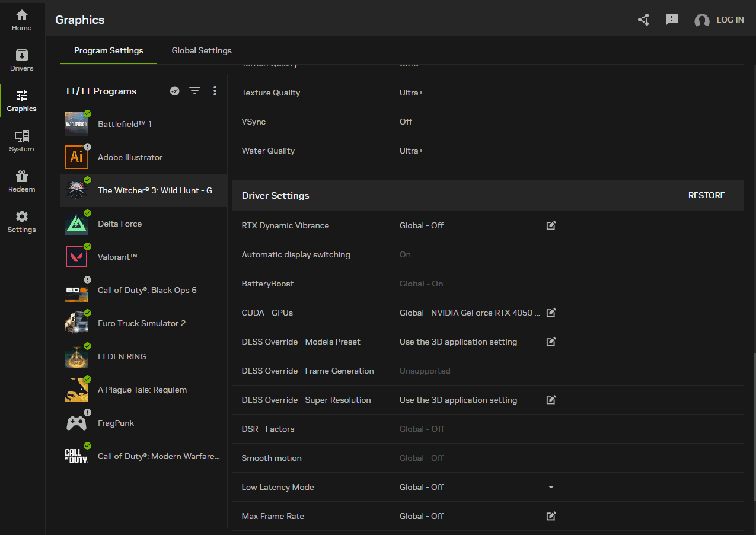Expand the Low Latency Mode dropdown
Viewport: 756px width, 535px height.
(551, 487)
